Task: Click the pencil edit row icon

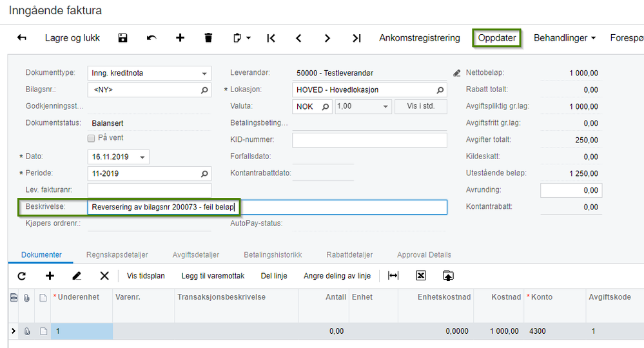Action: 77,276
